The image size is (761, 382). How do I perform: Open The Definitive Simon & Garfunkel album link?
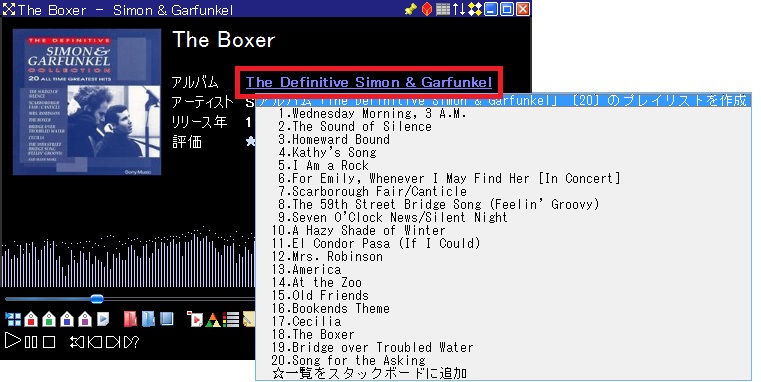(369, 82)
